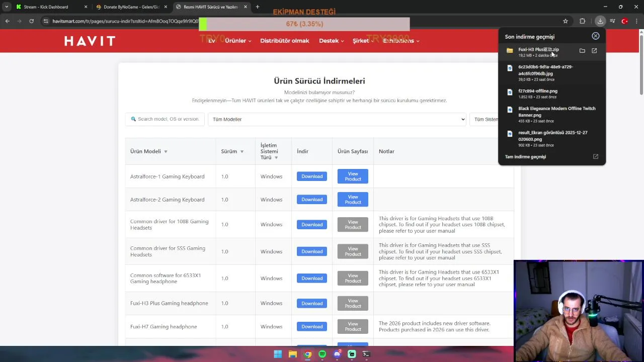
Task: Open the browser extensions puzzle icon
Action: (x=582, y=21)
